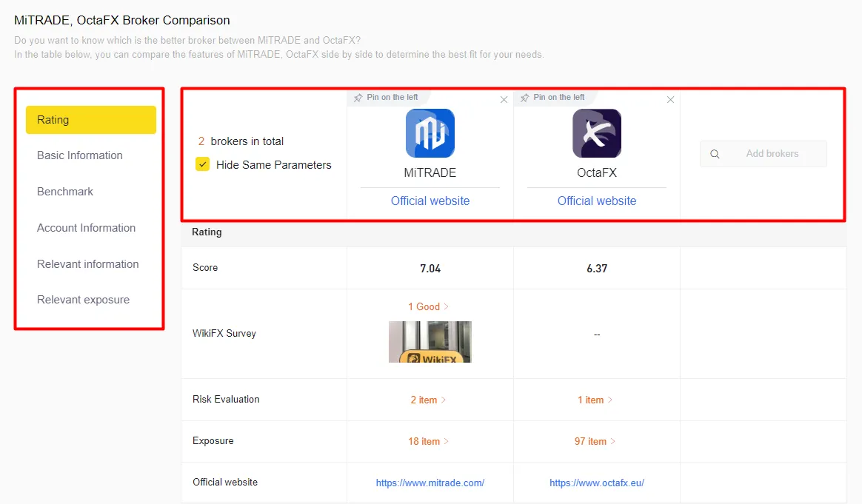Go to Relevant exposure section
This screenshot has height=504, width=862.
(83, 300)
